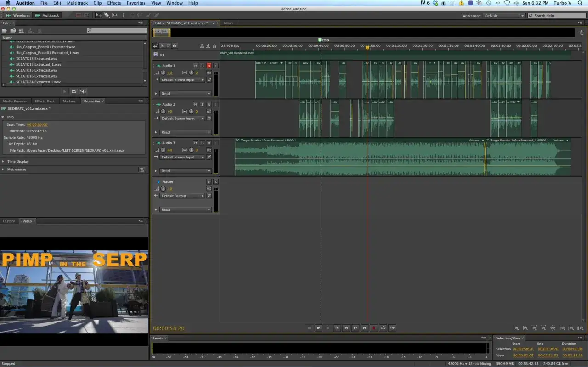588x367 pixels.
Task: Show the fx Effects view in editor
Action: 162,46
